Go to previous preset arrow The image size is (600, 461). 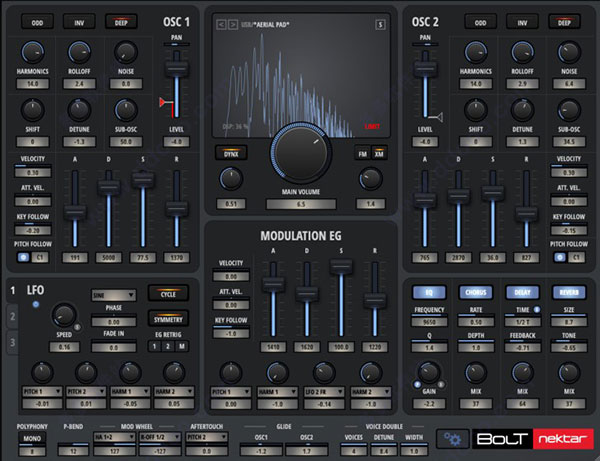pyautogui.click(x=221, y=24)
